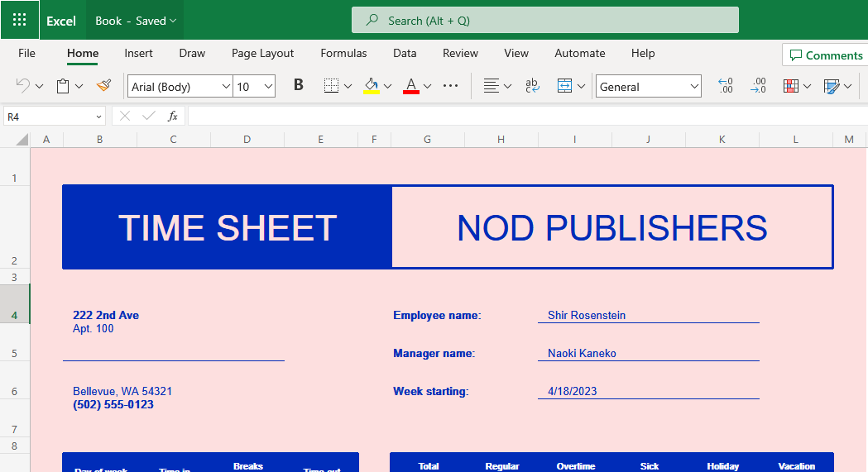Expand the fill color dropdown arrow
This screenshot has width=868, height=472.
coord(387,86)
